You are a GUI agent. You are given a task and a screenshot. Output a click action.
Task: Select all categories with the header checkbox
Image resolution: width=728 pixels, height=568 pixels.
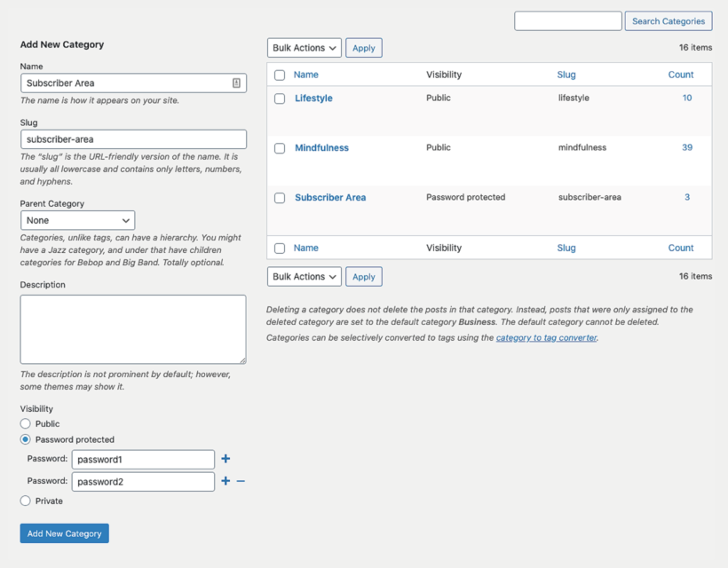click(x=280, y=75)
